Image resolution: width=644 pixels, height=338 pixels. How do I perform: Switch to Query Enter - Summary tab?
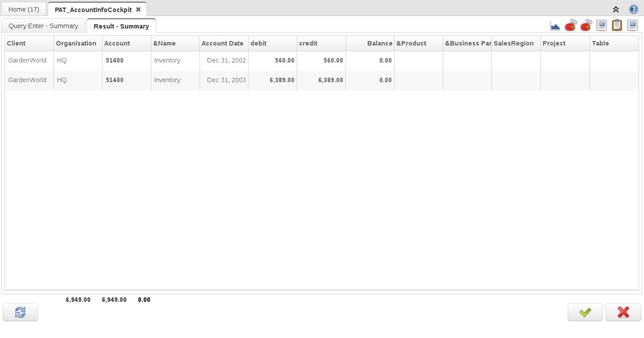click(43, 26)
